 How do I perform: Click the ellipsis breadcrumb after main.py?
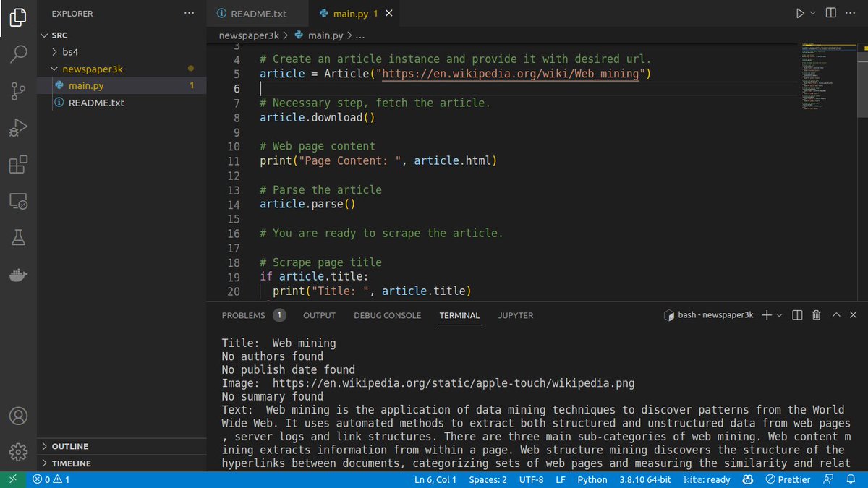[x=360, y=35]
